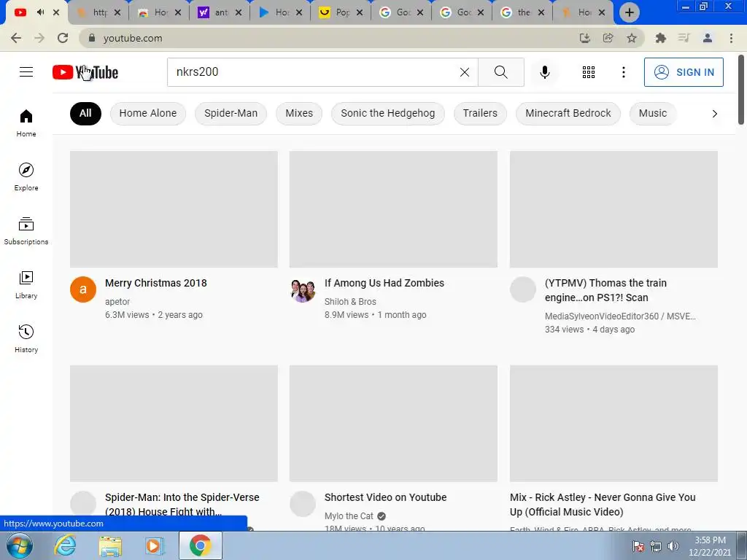Open the Chrome profile icon
Screen dimensions: 747x560
click(x=708, y=38)
